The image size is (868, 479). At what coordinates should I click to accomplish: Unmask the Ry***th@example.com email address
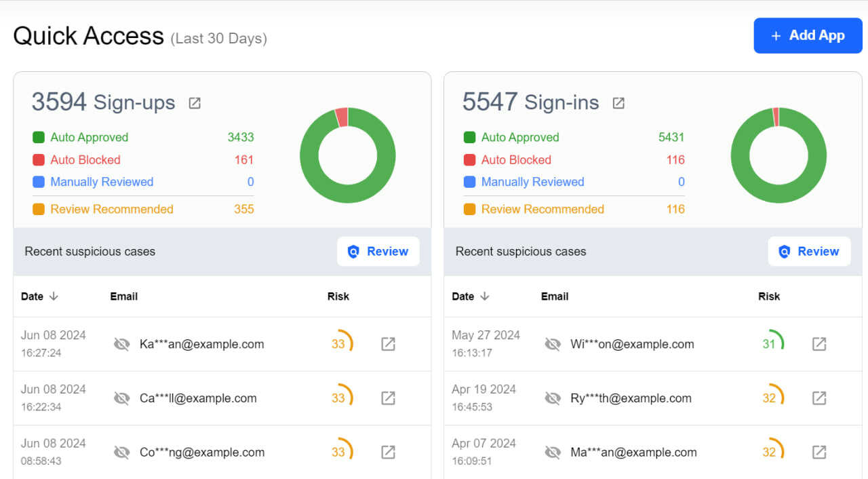pos(553,399)
